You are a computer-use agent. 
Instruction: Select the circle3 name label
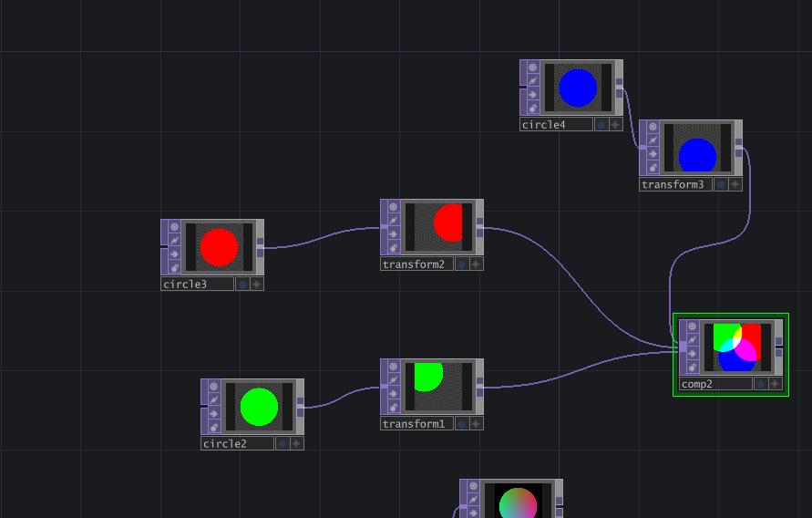point(197,284)
